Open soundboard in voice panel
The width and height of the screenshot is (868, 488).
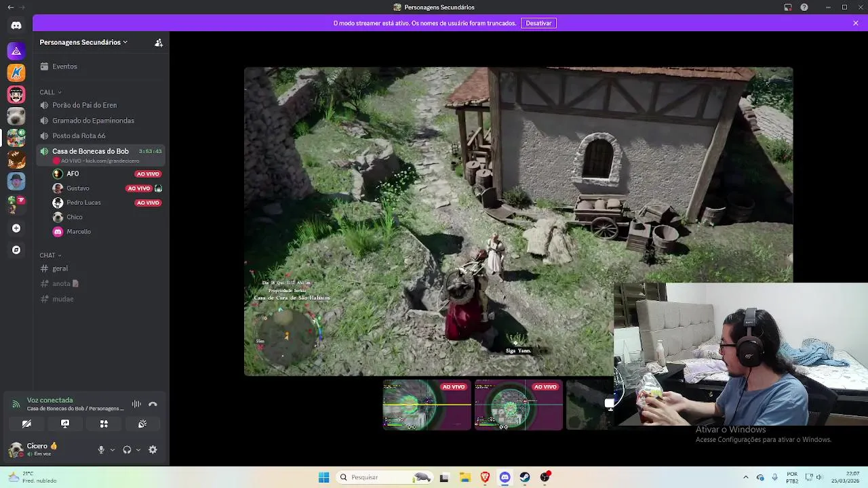pyautogui.click(x=142, y=424)
